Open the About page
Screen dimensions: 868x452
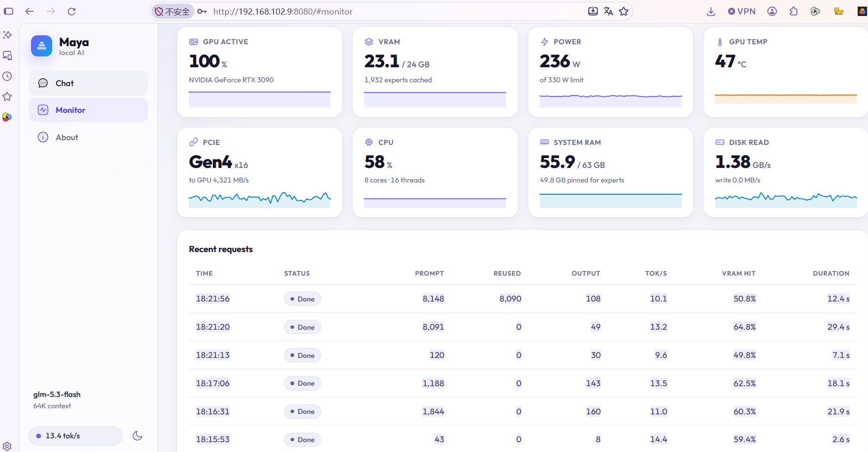pos(88,137)
